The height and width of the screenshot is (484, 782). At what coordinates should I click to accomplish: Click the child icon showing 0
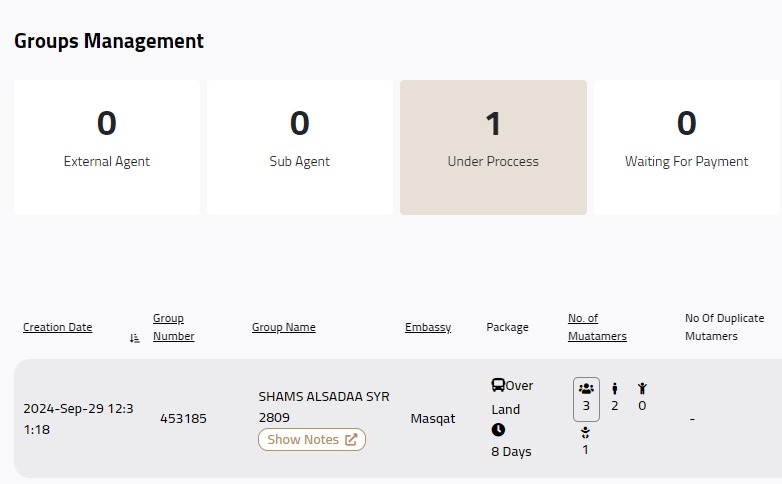642,388
